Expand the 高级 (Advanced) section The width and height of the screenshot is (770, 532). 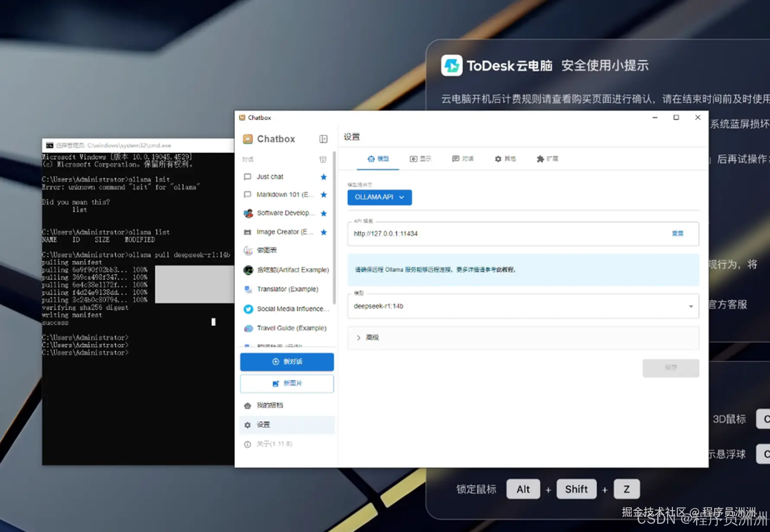pyautogui.click(x=523, y=338)
